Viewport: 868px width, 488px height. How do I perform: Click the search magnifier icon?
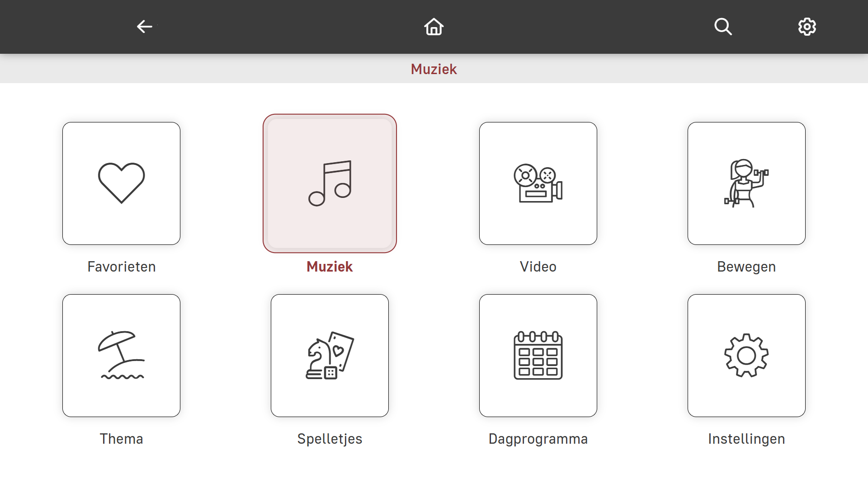(723, 27)
